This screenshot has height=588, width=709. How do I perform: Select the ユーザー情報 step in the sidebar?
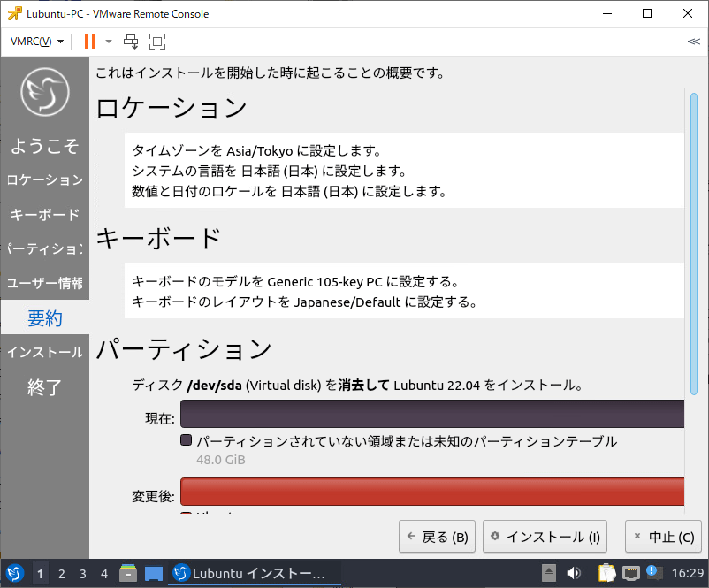click(x=45, y=283)
